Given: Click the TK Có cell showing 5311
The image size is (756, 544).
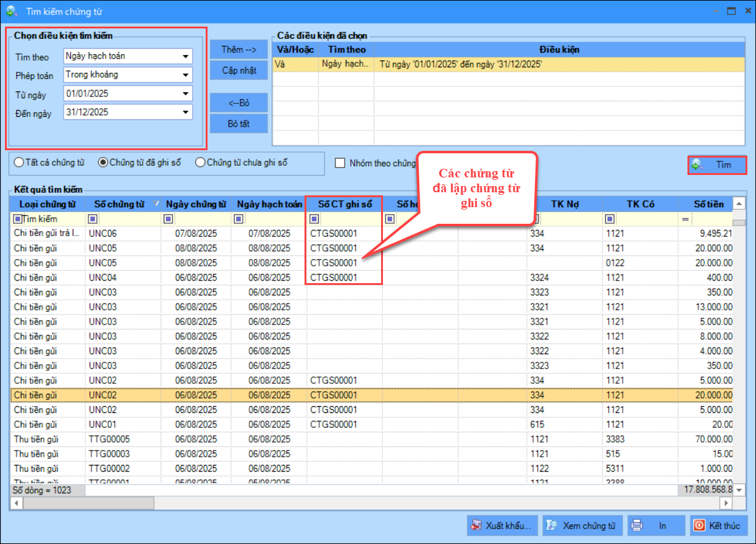Looking at the screenshot, I should (640, 469).
